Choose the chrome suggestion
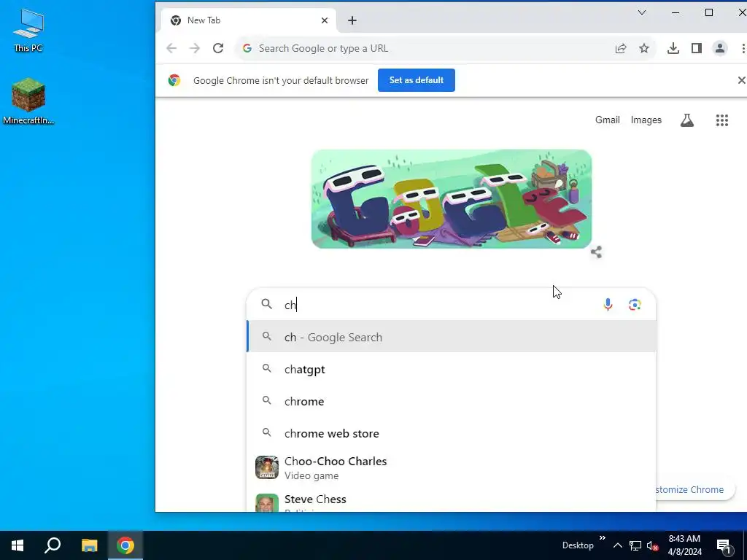The height and width of the screenshot is (560, 747). point(451,401)
